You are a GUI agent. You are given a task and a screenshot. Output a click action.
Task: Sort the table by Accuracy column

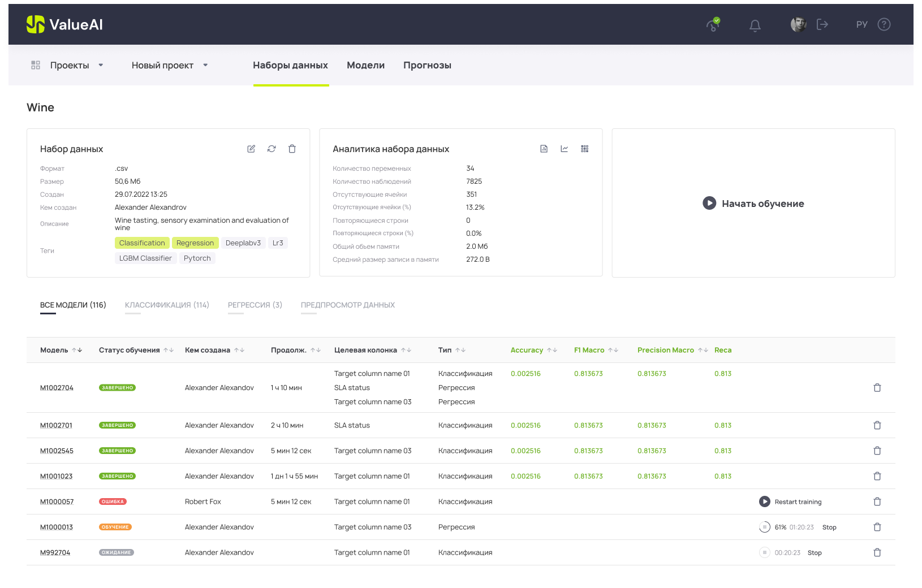click(552, 351)
